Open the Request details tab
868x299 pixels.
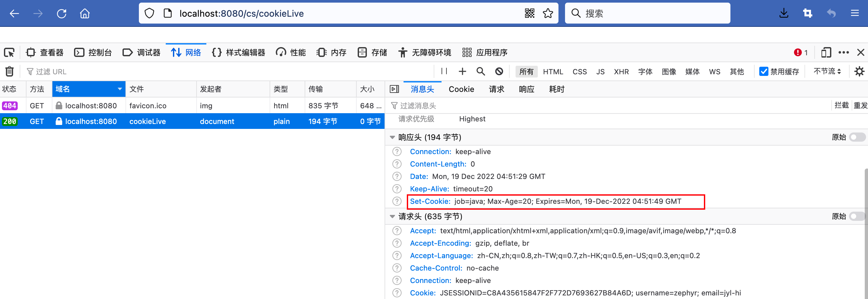pyautogui.click(x=497, y=89)
